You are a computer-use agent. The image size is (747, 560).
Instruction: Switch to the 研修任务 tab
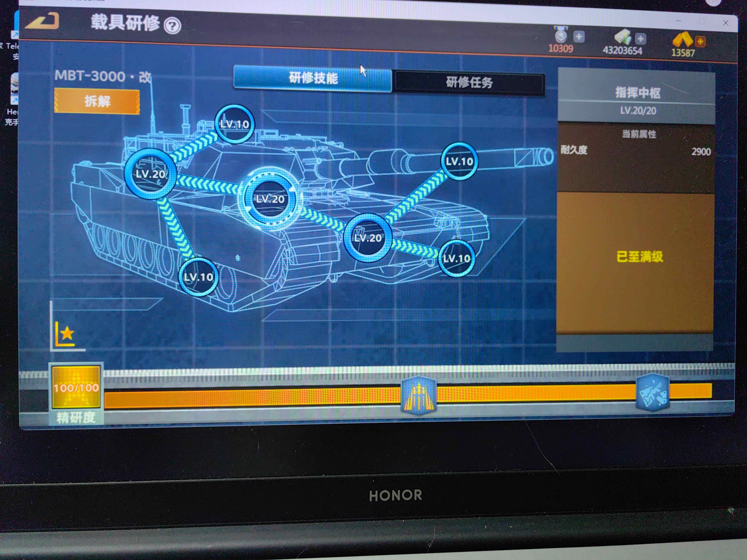[x=469, y=82]
